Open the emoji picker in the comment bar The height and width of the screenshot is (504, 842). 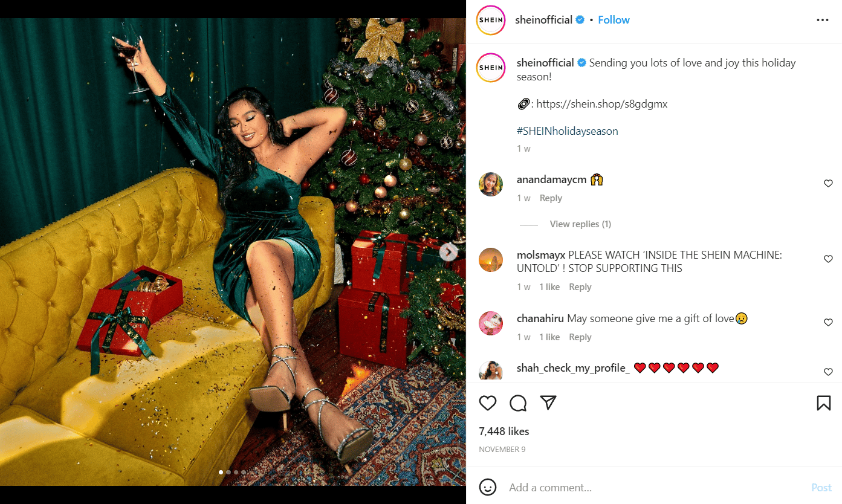(487, 487)
